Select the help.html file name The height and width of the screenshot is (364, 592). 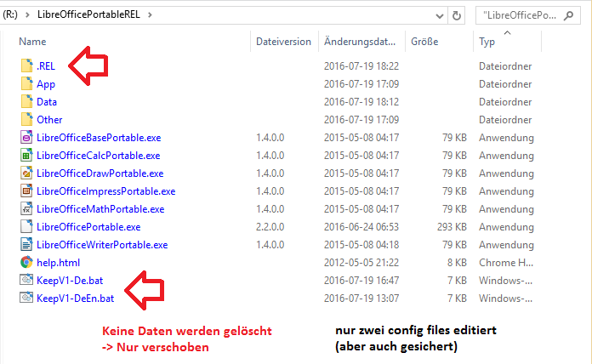coord(58,263)
